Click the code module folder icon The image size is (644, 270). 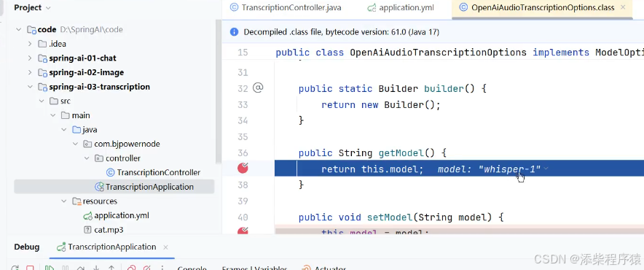click(x=31, y=30)
